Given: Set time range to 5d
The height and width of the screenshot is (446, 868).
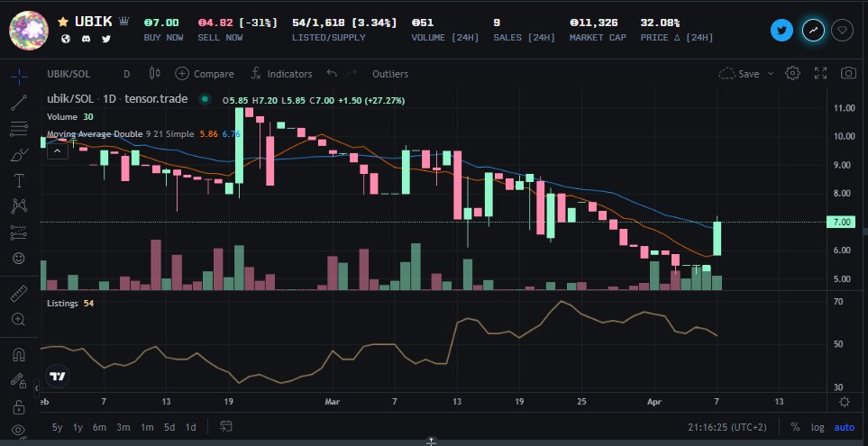Looking at the screenshot, I should click(x=169, y=427).
